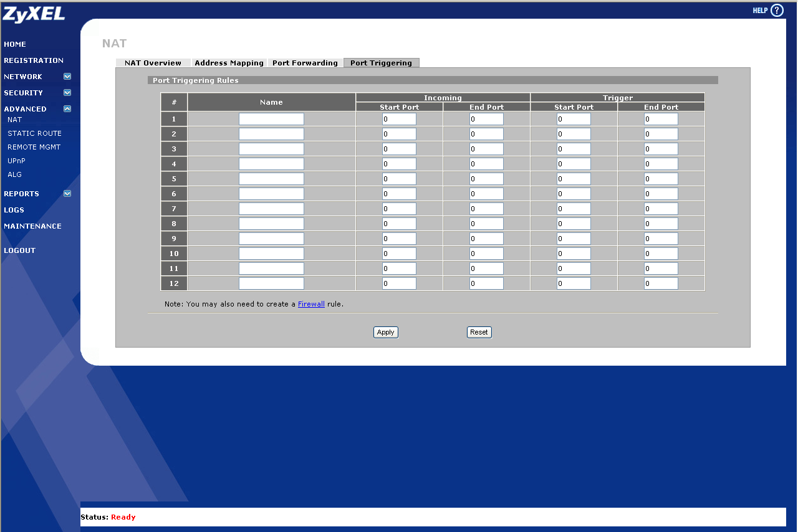Click Trigger Start Port for rule 1
Viewport: 798px width, 532px height.
pyautogui.click(x=574, y=119)
